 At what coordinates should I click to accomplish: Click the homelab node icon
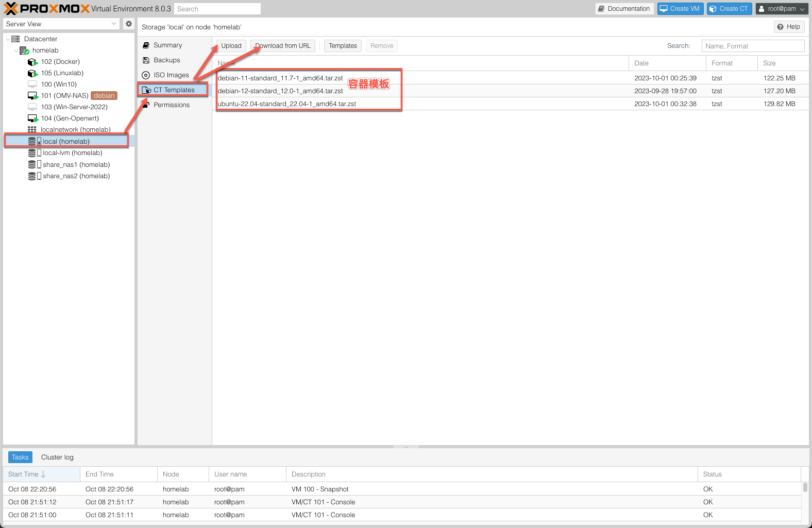pos(24,50)
